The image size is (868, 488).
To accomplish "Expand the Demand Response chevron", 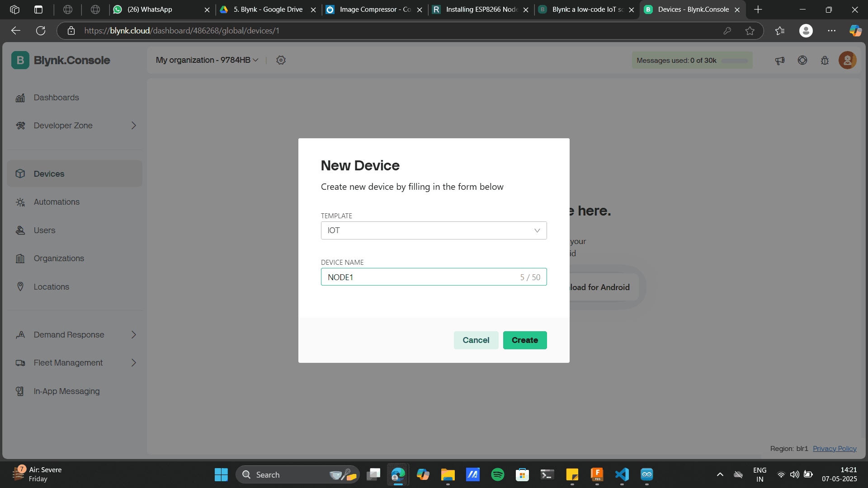I will [x=134, y=335].
